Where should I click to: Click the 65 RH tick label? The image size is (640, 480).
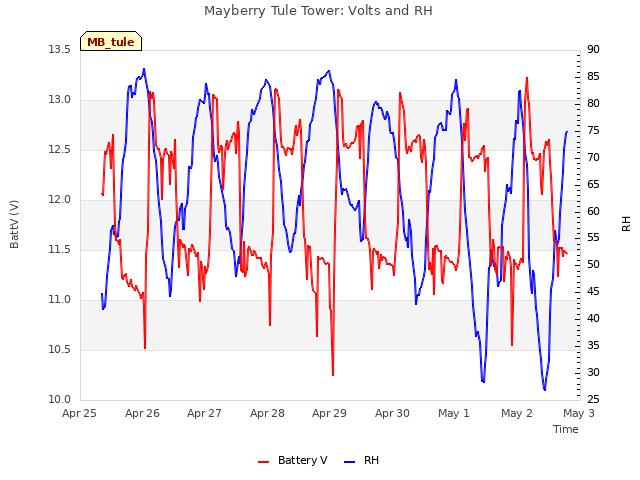point(593,184)
